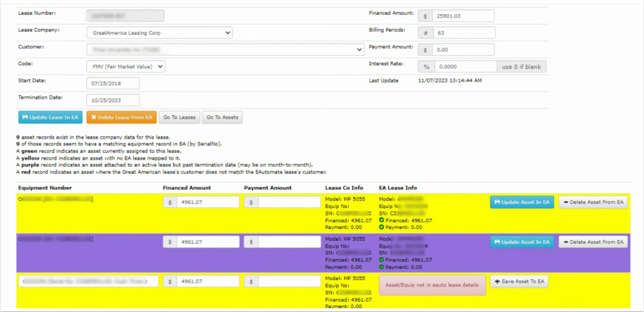
Task: Delete Asset From EA in purple row
Action: point(593,242)
